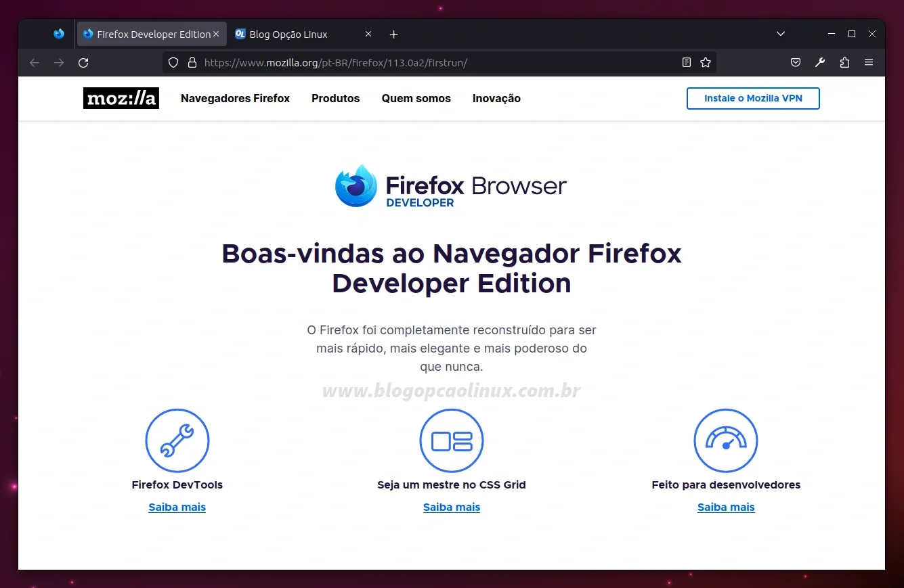The width and height of the screenshot is (904, 588).
Task: Focus the URL address bar
Action: [x=439, y=62]
